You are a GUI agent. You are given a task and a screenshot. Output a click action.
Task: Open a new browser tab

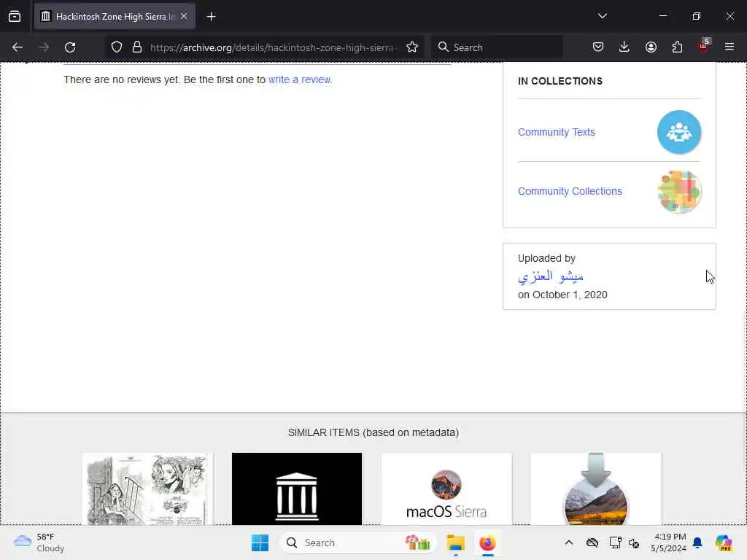[211, 17]
